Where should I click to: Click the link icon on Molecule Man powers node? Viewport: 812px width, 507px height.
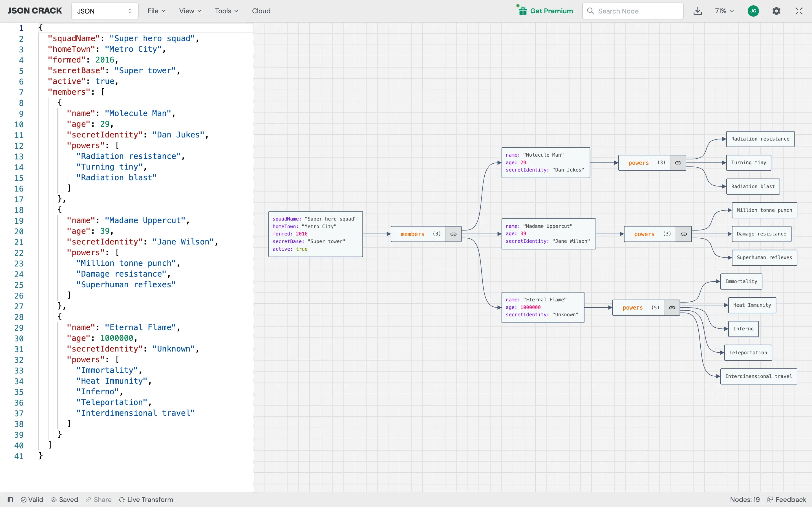tap(678, 162)
